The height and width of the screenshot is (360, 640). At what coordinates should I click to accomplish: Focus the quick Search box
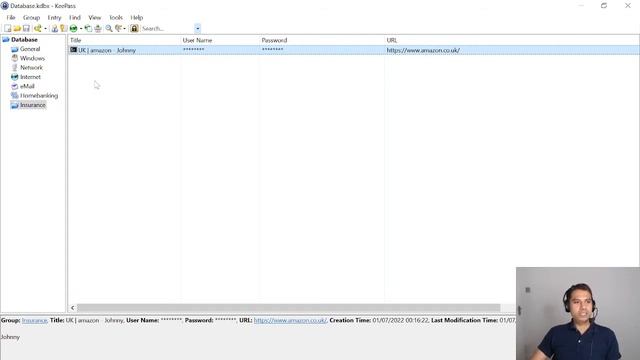(167, 29)
